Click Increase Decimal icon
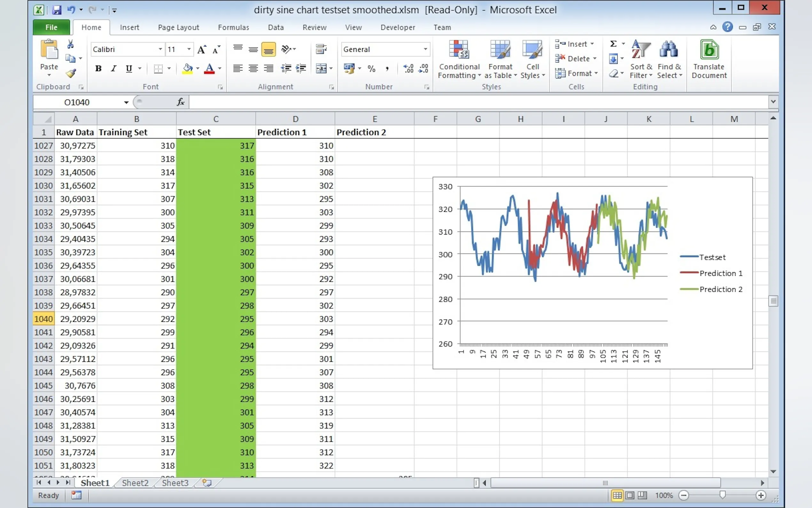 pos(409,68)
